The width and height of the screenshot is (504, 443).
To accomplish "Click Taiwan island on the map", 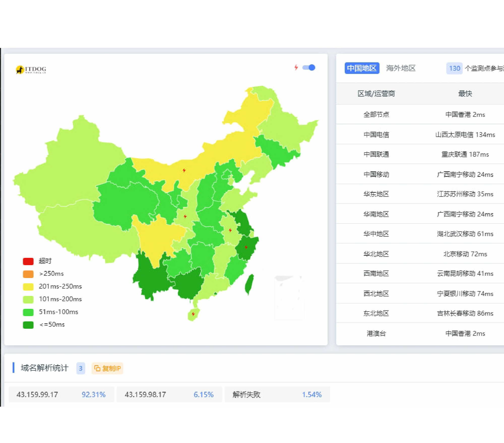I will (x=249, y=284).
